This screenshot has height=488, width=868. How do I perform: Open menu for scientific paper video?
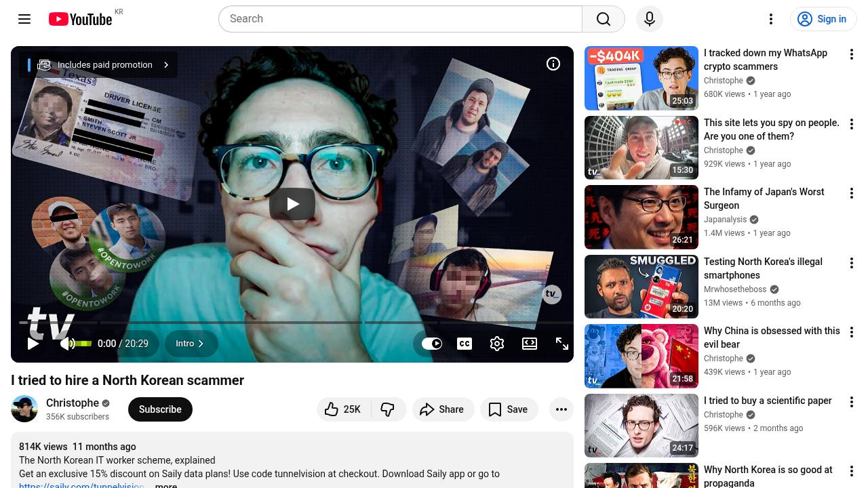point(852,402)
